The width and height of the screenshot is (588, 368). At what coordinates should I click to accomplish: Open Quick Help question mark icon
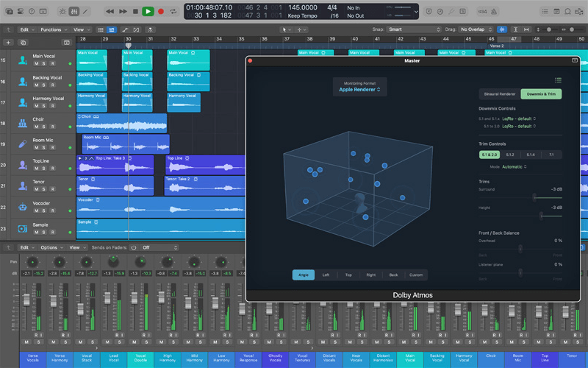coord(32,11)
